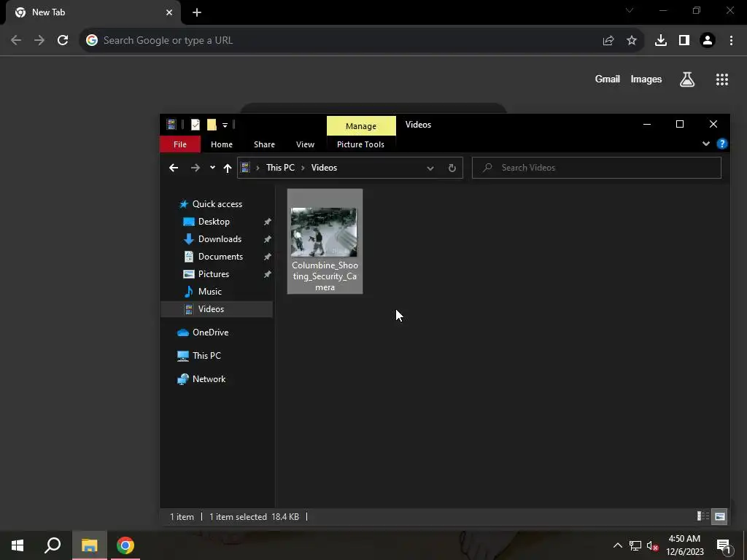Open Search Labs flask icon
The height and width of the screenshot is (560, 747).
click(x=687, y=79)
